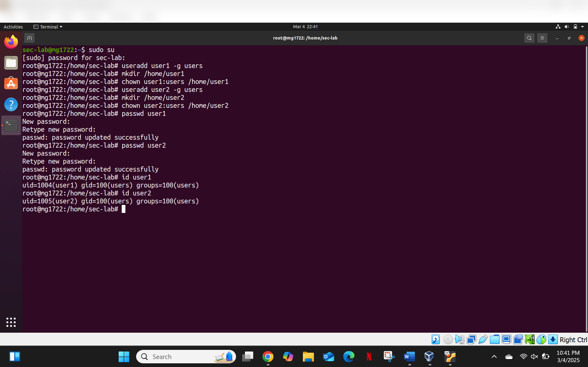Open Snipping Tool from taskbar
This screenshot has height=367, width=588.
point(389,357)
